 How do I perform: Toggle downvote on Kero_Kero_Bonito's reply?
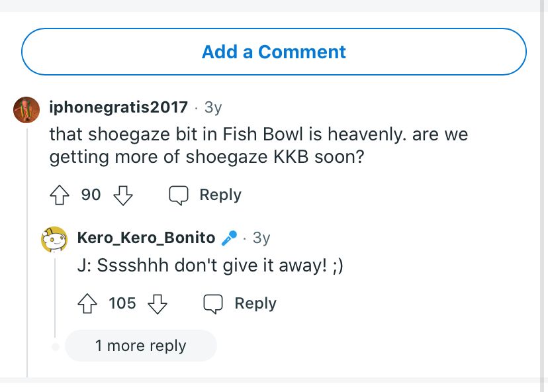click(x=157, y=304)
